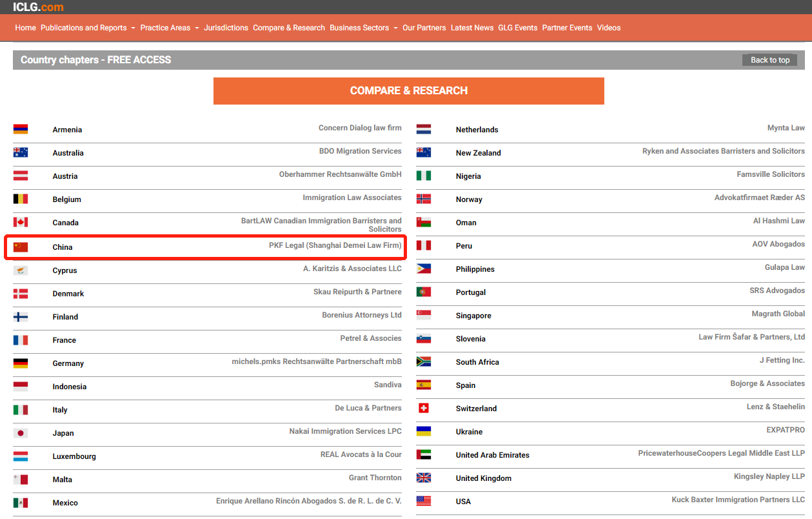This screenshot has height=519, width=812.
Task: Open Lenz & Staehelin link
Action: click(776, 407)
